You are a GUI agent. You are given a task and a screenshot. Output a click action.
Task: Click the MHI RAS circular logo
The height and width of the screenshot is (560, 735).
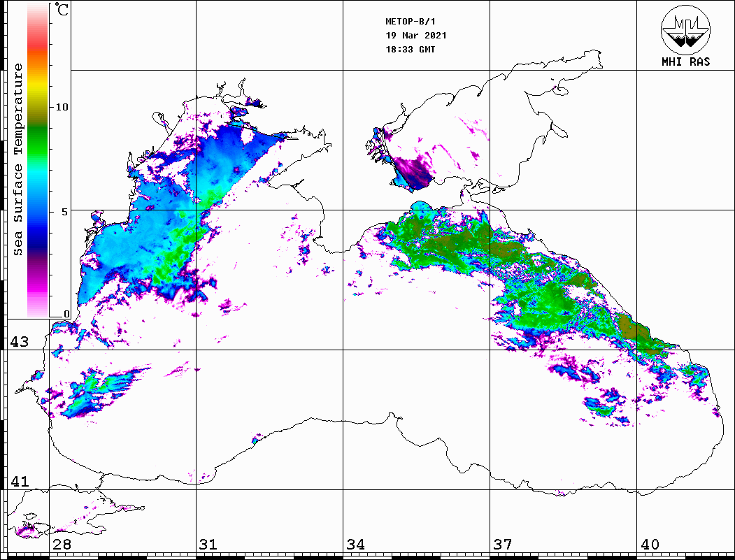(x=685, y=29)
